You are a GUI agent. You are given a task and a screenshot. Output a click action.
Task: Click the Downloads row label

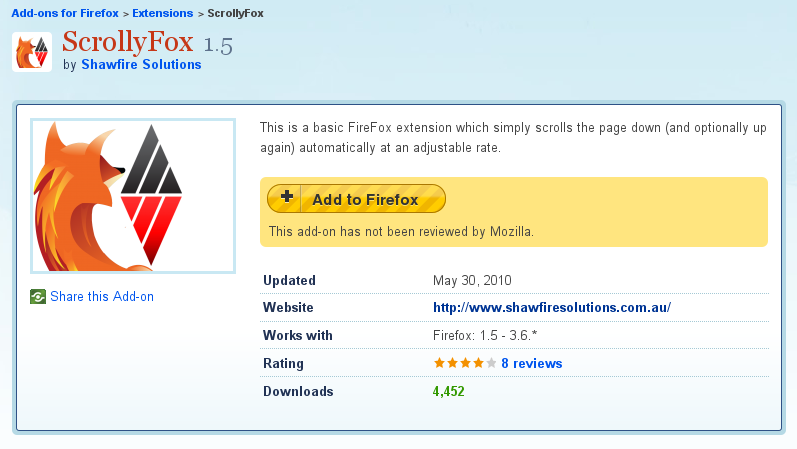coord(298,392)
